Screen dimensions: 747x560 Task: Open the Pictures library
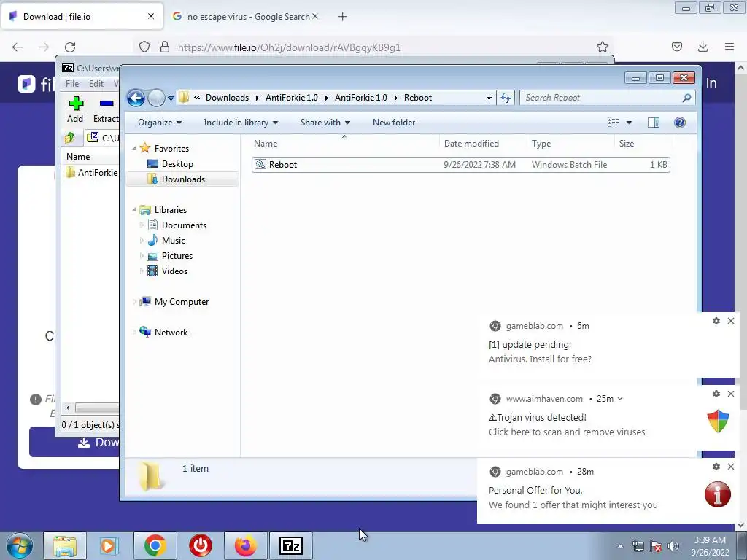(177, 256)
